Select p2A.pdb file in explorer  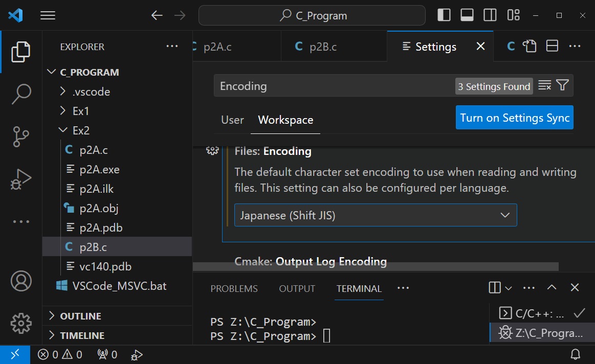(x=117, y=227)
